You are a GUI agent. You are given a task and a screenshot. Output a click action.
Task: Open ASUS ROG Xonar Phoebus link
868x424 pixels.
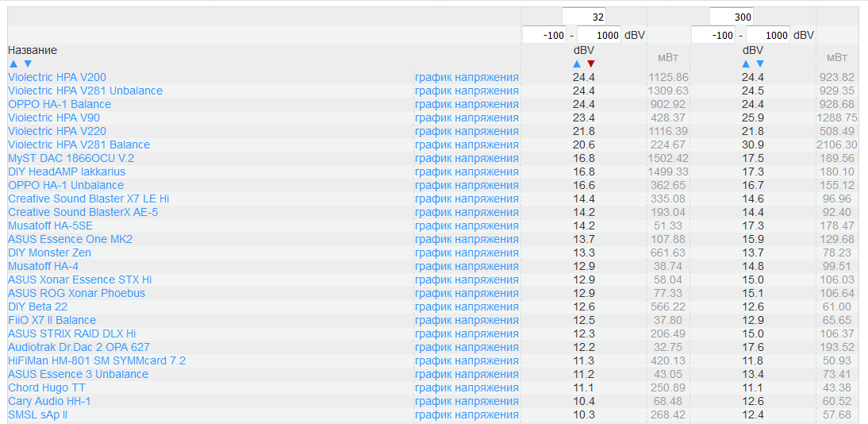tap(76, 293)
